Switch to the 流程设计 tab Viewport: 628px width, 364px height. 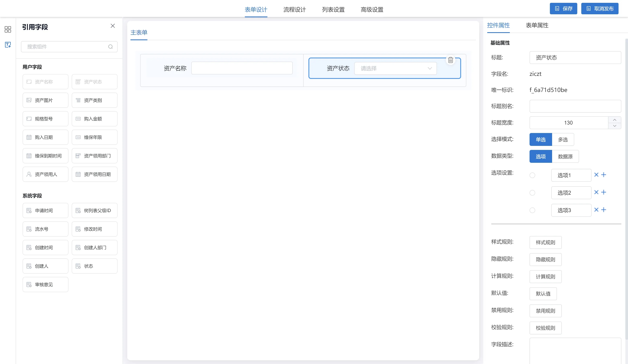294,9
